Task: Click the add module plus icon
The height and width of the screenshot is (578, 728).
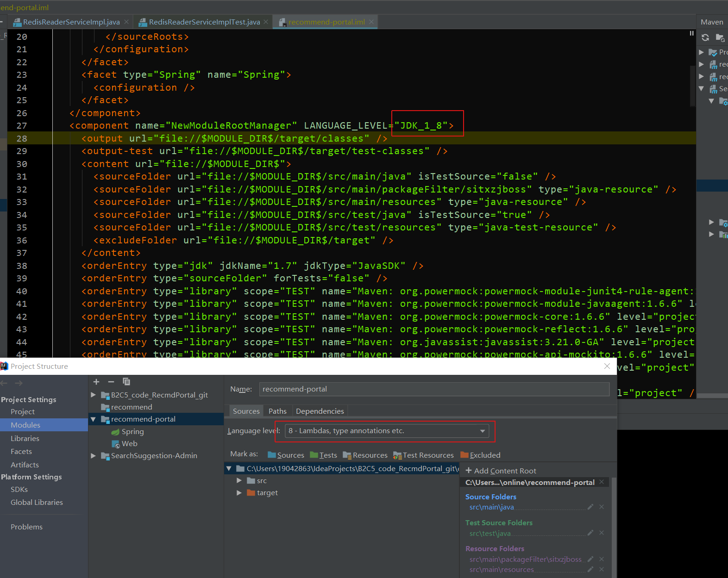Action: (x=96, y=382)
